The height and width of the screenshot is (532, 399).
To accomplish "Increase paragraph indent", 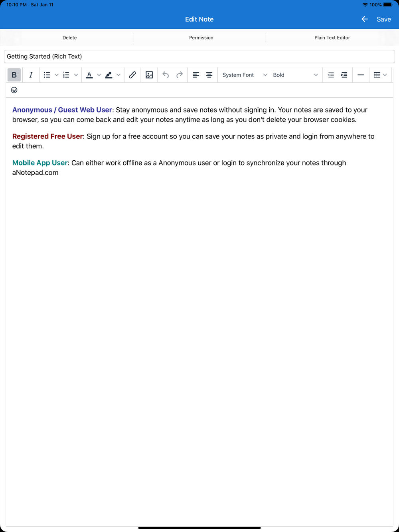I will click(344, 75).
